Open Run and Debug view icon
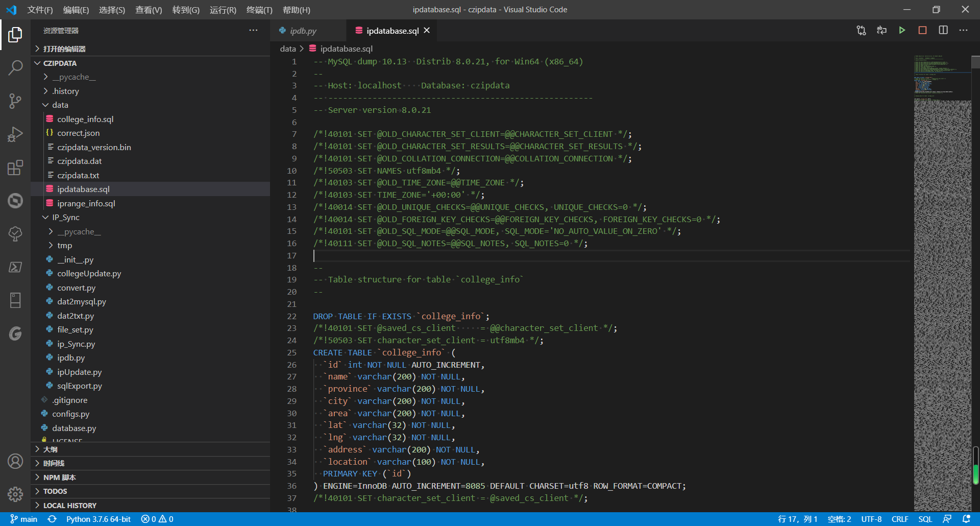Image resolution: width=980 pixels, height=526 pixels. 15,134
